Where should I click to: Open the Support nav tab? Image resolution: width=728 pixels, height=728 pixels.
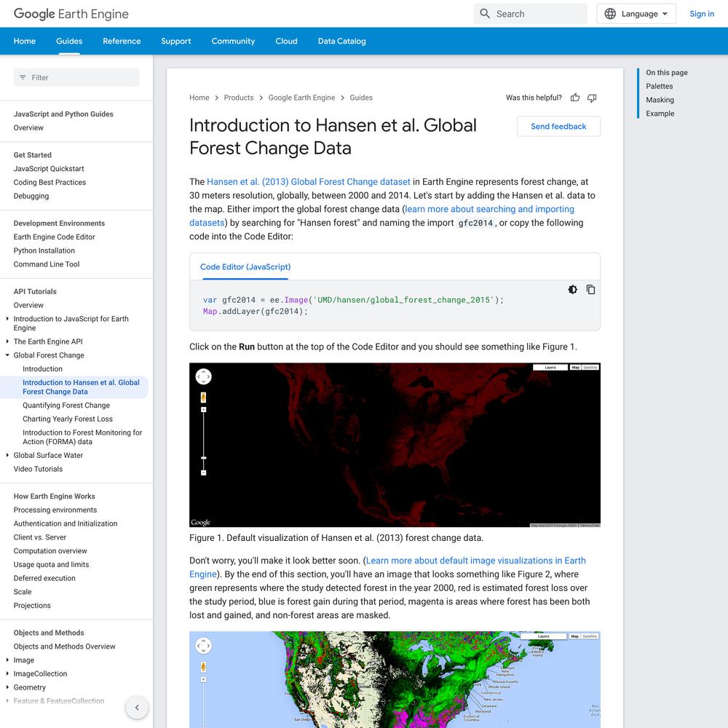point(176,41)
